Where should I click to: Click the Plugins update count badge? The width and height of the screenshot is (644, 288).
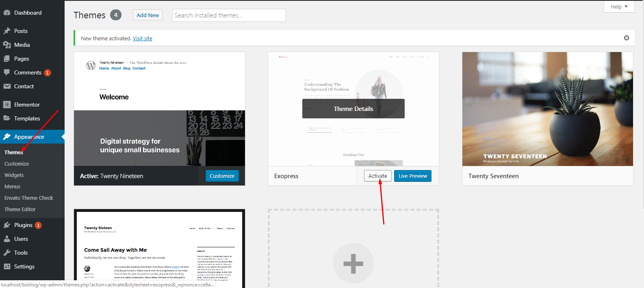(x=38, y=225)
